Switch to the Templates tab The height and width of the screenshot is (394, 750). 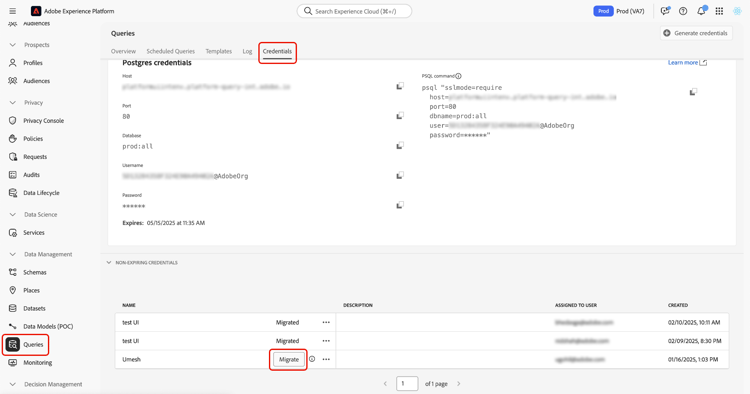pyautogui.click(x=219, y=51)
